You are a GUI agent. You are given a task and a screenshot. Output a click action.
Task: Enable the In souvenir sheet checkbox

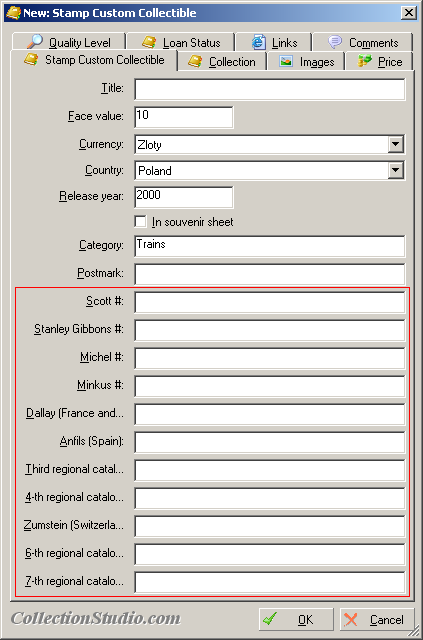click(140, 222)
